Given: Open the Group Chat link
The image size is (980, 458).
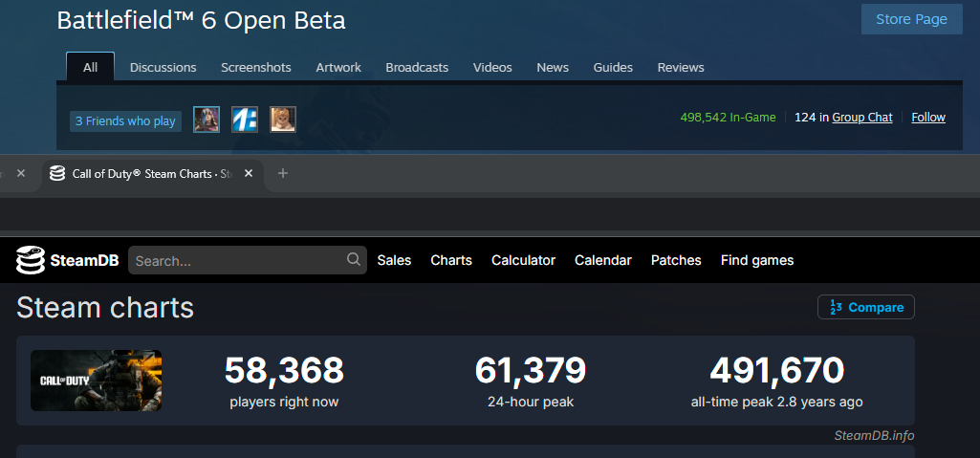Looking at the screenshot, I should click(x=861, y=118).
